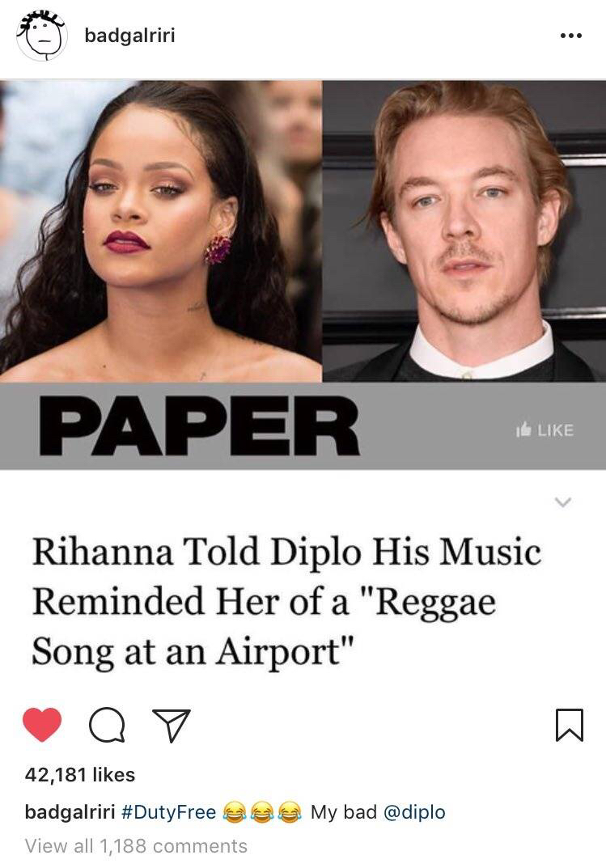Tap the right photo of the man

pyautogui.click(x=464, y=231)
